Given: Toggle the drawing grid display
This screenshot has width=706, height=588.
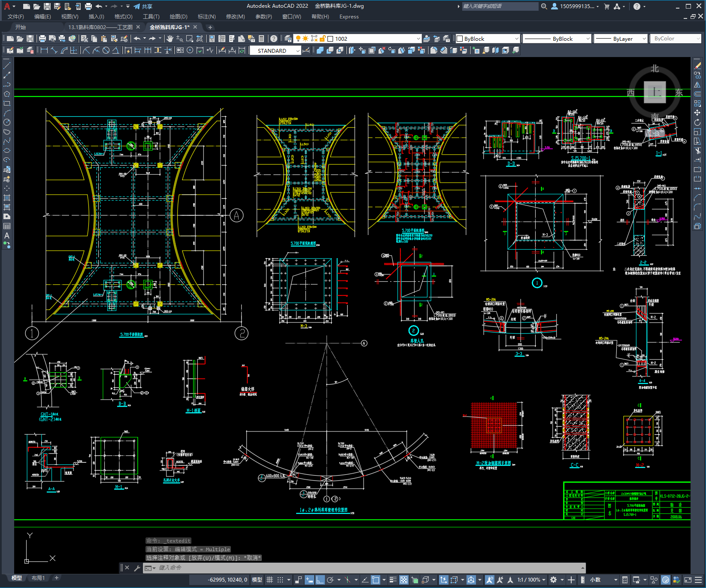Looking at the screenshot, I should tap(270, 580).
